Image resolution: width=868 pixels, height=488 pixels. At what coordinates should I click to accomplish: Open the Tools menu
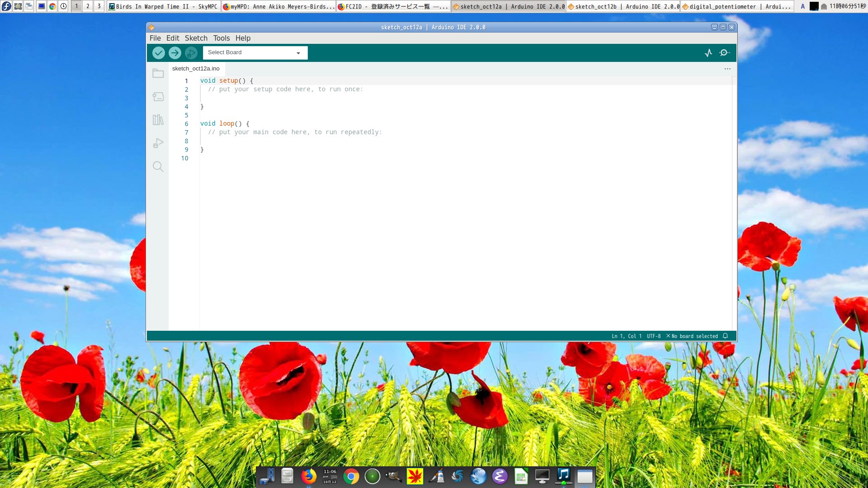[x=221, y=38]
